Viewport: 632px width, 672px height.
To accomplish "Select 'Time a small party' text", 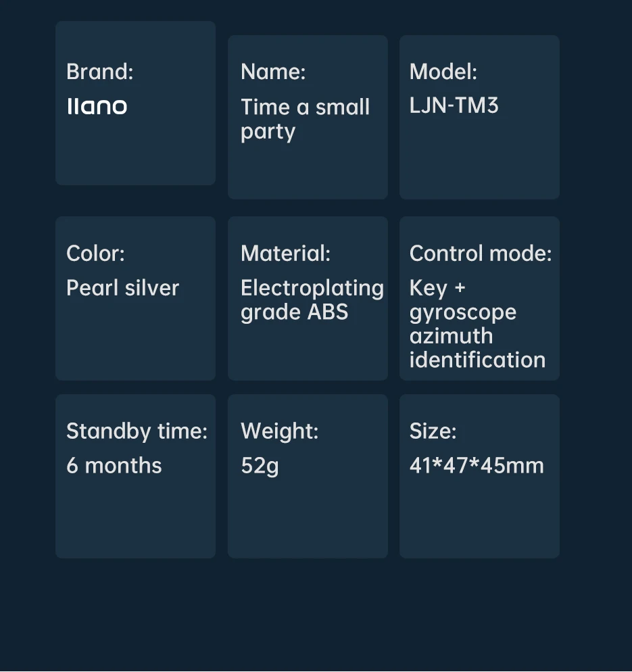I will [305, 119].
